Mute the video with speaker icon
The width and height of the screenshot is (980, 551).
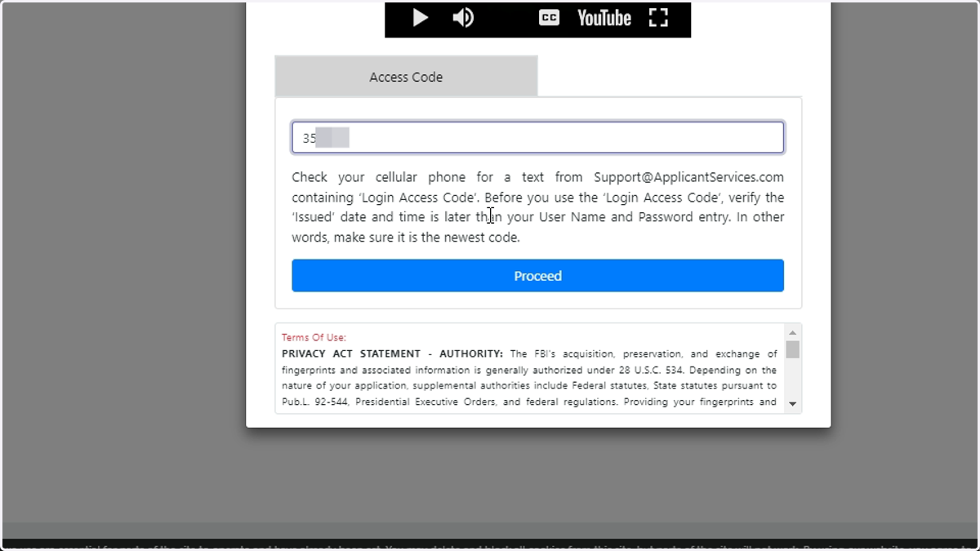click(463, 18)
